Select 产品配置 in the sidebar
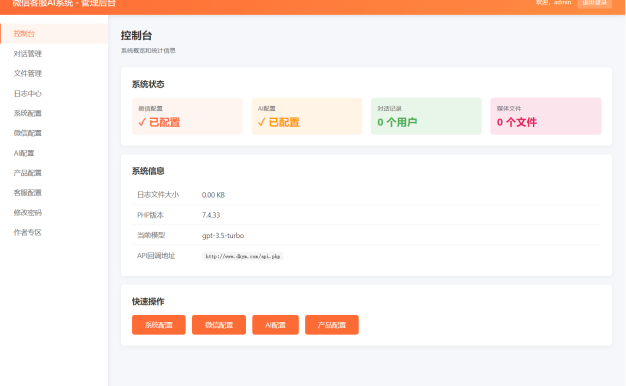Image resolution: width=626 pixels, height=386 pixels. point(54,173)
